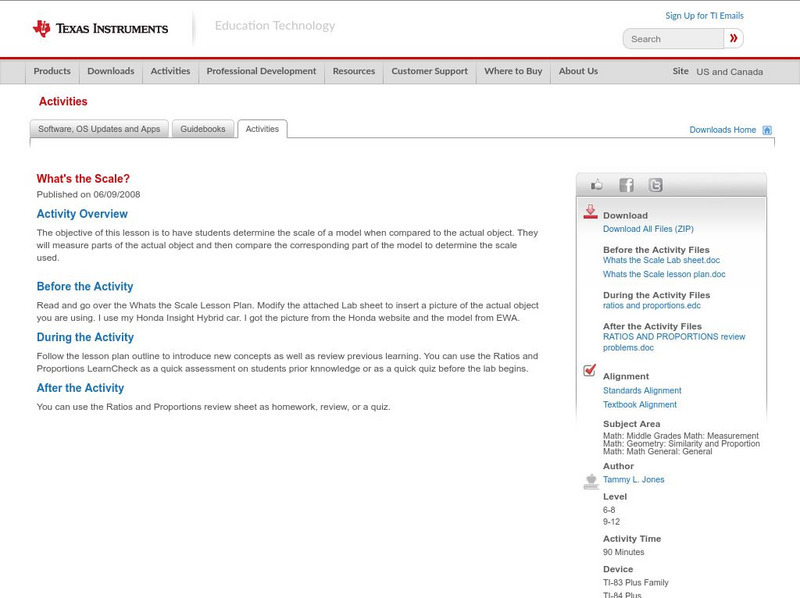Open the Customer Support menu
This screenshot has height=598, width=800.
pos(428,71)
